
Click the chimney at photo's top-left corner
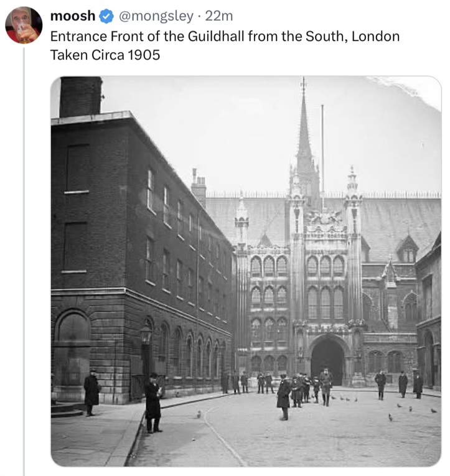[x=80, y=96]
